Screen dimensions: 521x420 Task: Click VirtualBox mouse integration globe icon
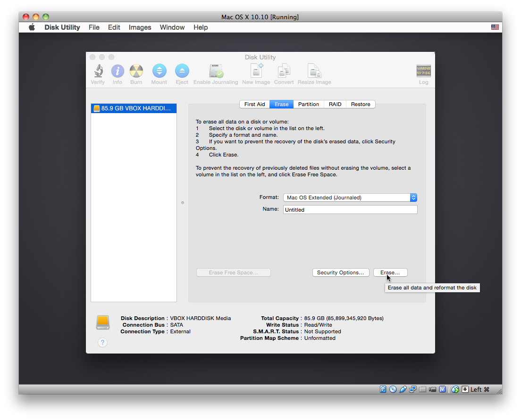pyautogui.click(x=455, y=389)
